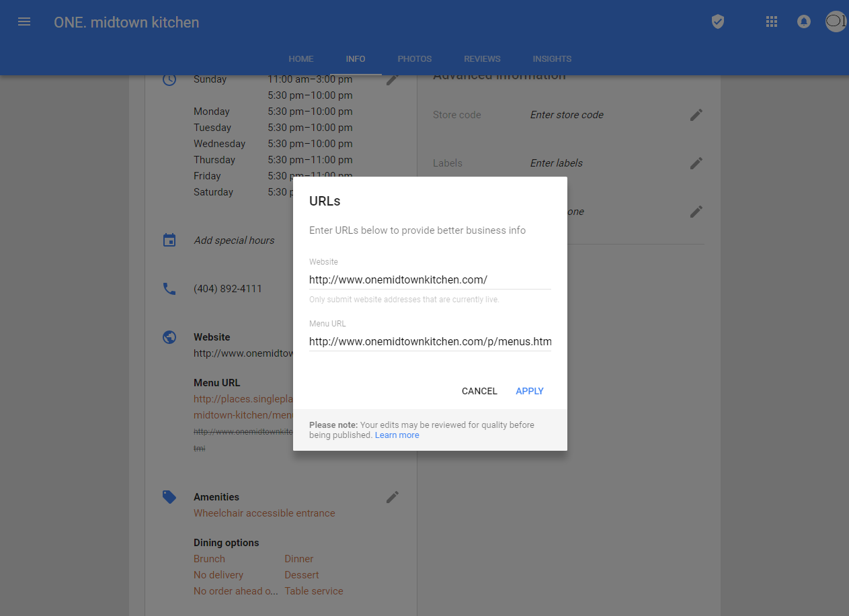Screen dimensions: 849x616
Task: Click the phone icon
Action: click(169, 289)
